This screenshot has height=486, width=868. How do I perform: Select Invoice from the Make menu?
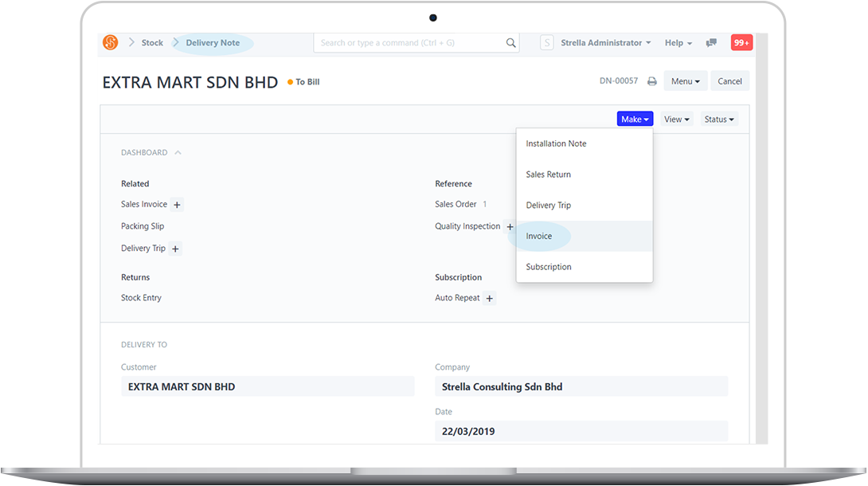point(539,236)
